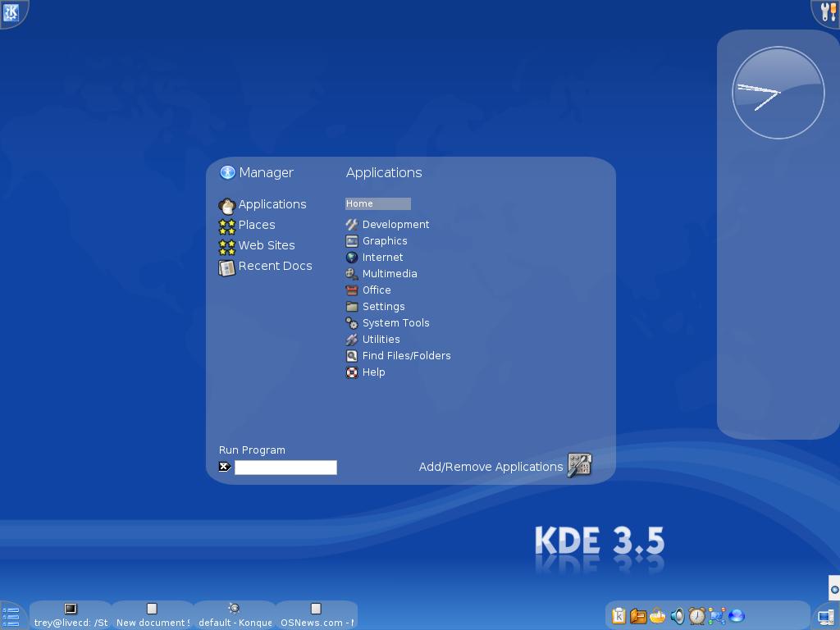The image size is (840, 630).
Task: Click the KDE logo corner button
Action: pyautogui.click(x=11, y=11)
